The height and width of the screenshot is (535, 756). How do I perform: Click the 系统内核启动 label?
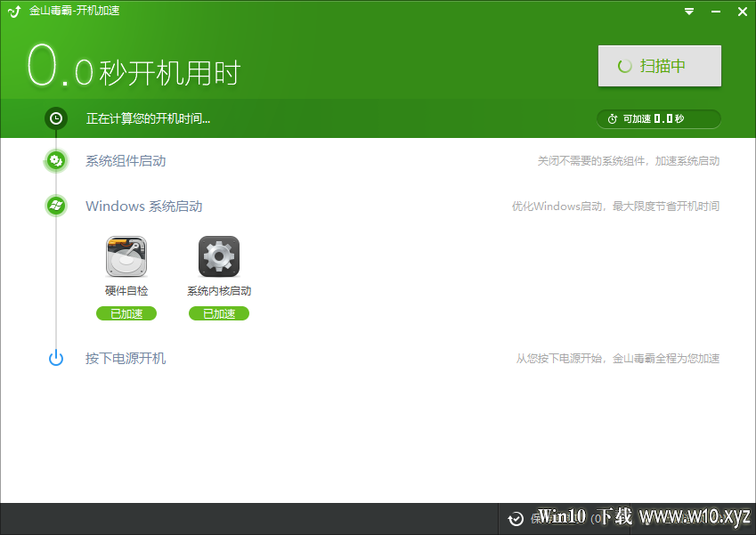[x=219, y=290]
